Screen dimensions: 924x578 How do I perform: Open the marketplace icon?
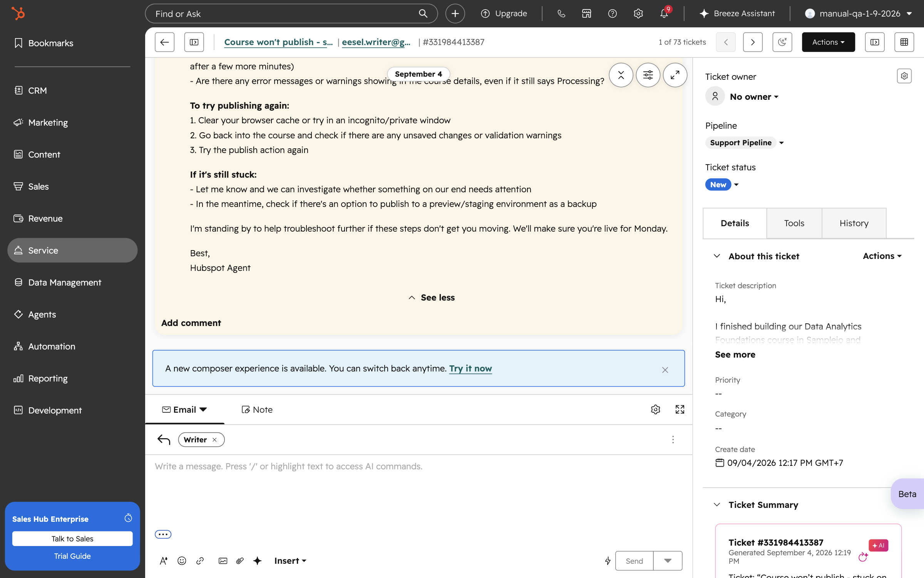[x=586, y=13]
